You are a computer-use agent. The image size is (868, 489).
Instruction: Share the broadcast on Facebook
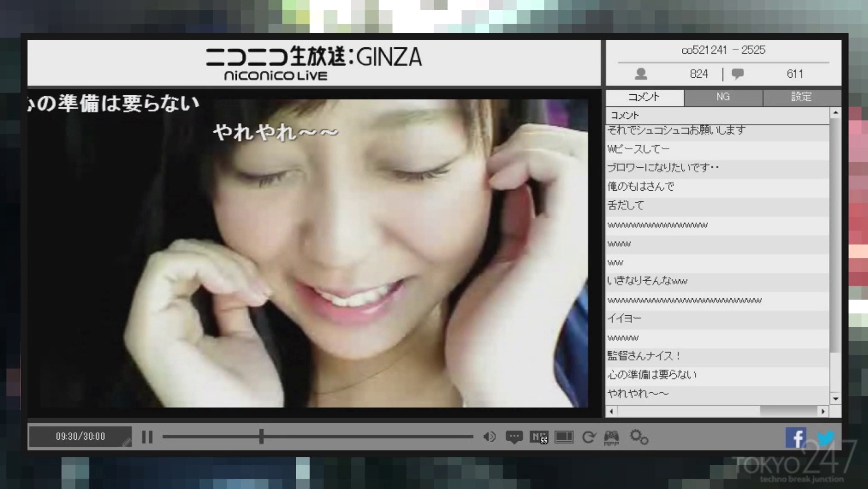coord(796,437)
